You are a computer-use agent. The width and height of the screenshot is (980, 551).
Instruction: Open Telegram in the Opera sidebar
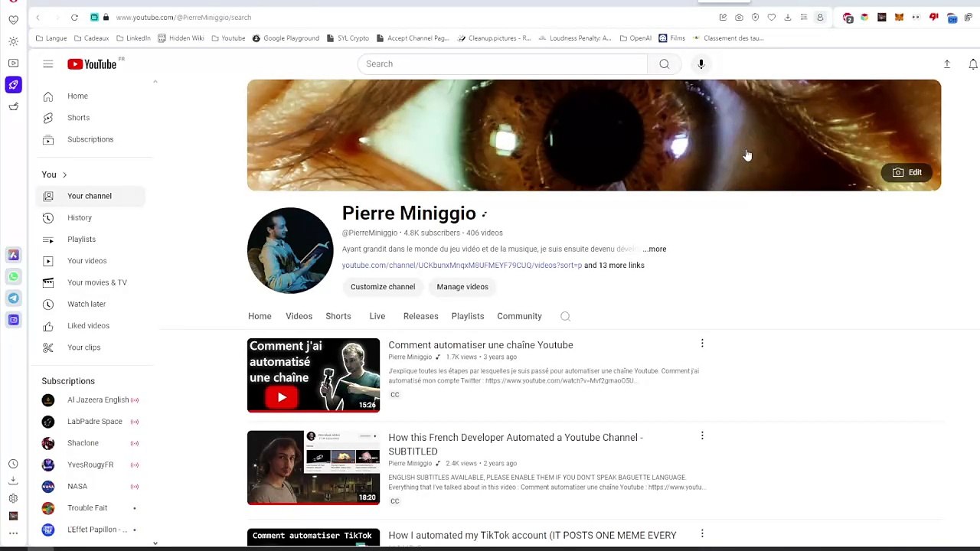[x=13, y=298]
